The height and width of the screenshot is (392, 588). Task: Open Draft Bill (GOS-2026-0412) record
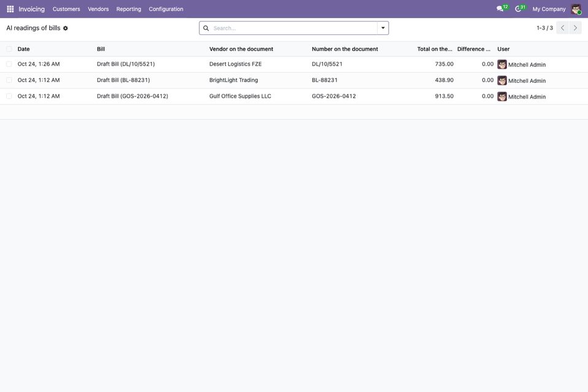132,96
